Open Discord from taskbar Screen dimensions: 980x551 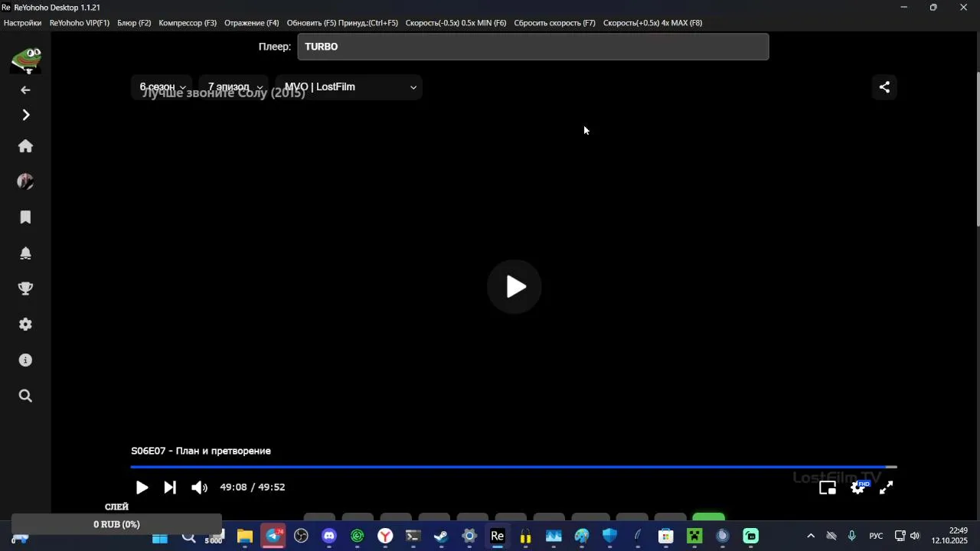(x=329, y=537)
